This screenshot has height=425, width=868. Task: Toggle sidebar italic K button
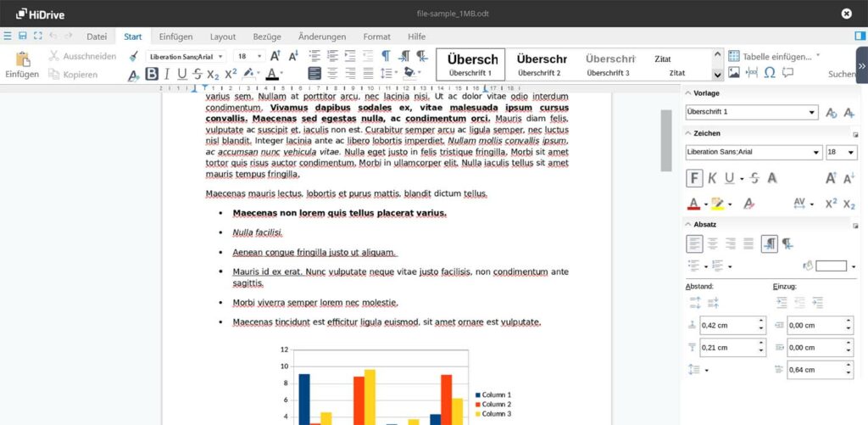tap(712, 178)
